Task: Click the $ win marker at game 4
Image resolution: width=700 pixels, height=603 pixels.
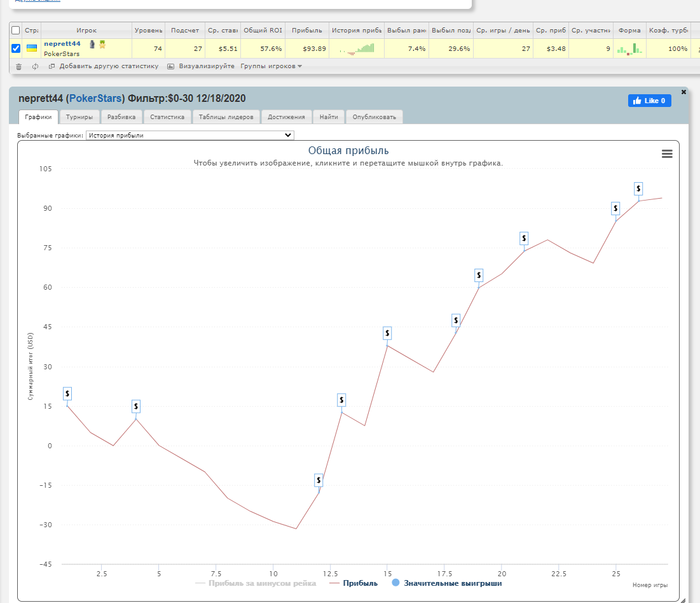Action: pyautogui.click(x=136, y=406)
